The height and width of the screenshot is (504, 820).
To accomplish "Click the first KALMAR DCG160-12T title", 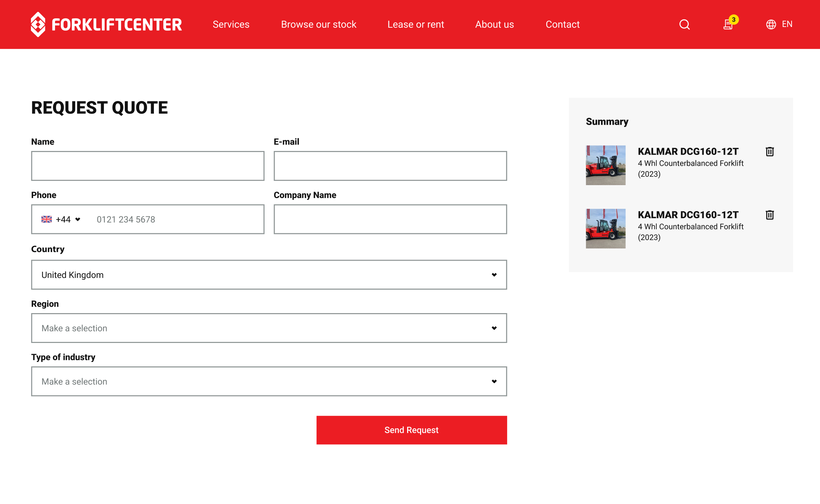I will 688,151.
